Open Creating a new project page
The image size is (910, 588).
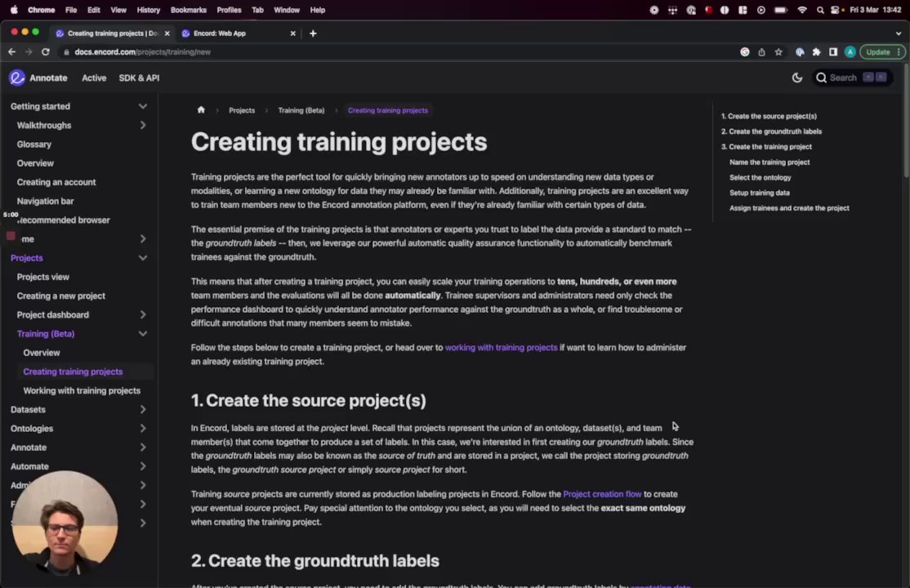click(x=61, y=296)
